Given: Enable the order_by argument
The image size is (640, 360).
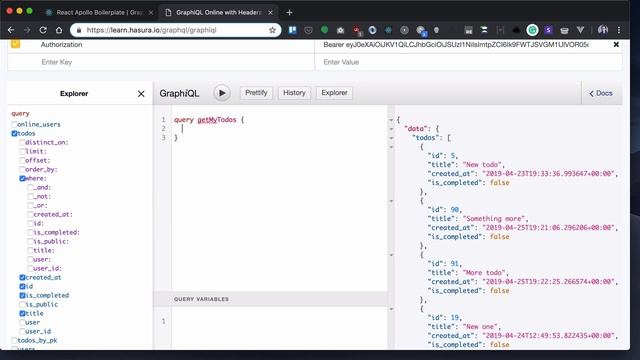Looking at the screenshot, I should click(x=22, y=169).
